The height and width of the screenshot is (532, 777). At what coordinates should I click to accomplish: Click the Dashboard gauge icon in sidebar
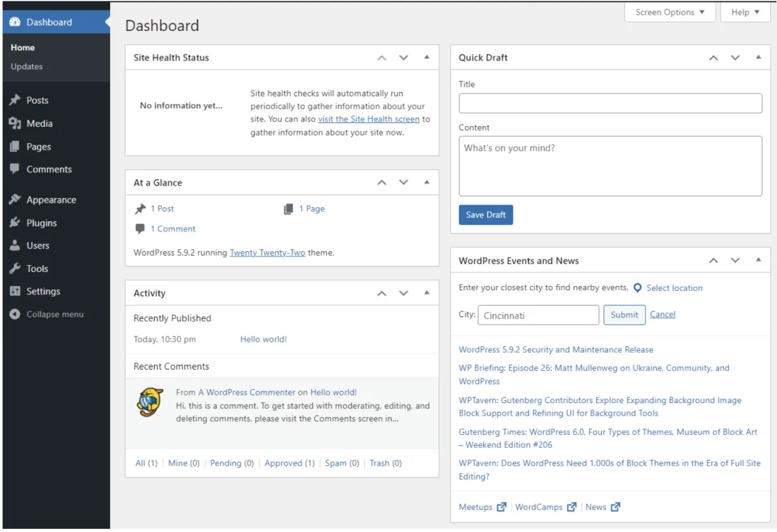(x=15, y=22)
